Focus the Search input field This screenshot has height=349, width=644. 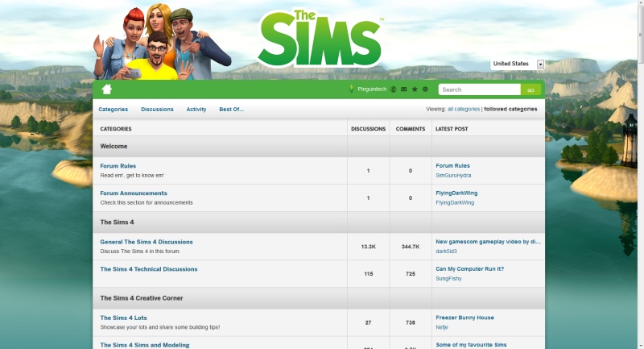point(479,89)
